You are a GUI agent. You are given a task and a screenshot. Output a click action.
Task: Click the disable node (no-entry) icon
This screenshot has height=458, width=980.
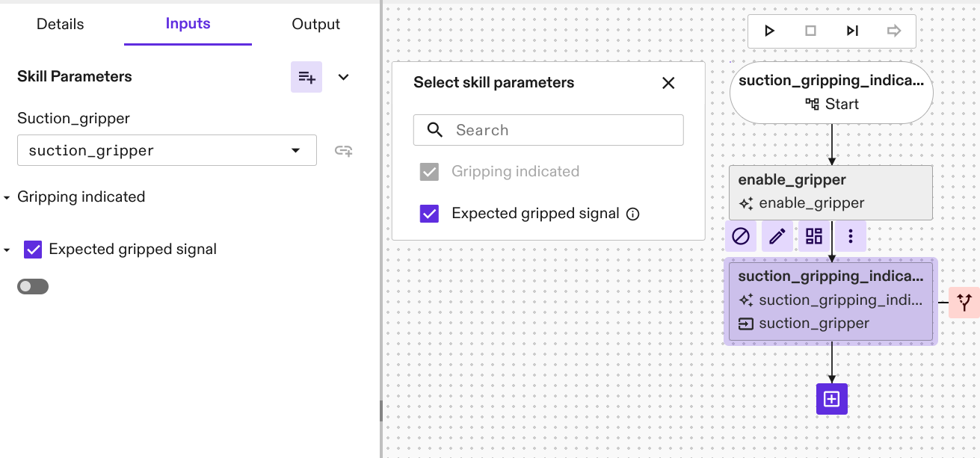click(741, 237)
